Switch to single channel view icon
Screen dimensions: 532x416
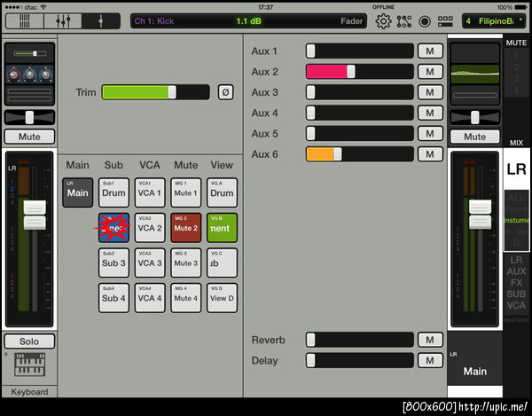point(101,21)
